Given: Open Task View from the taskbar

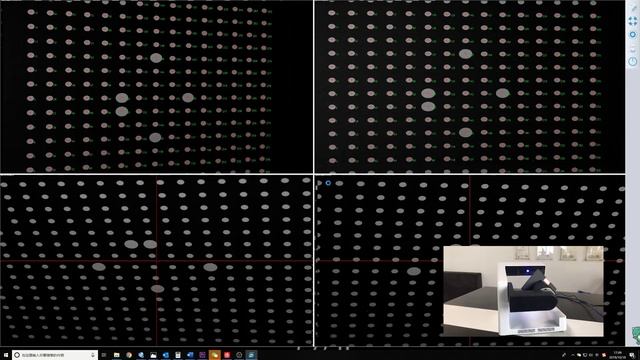Looking at the screenshot, I should pos(104,355).
